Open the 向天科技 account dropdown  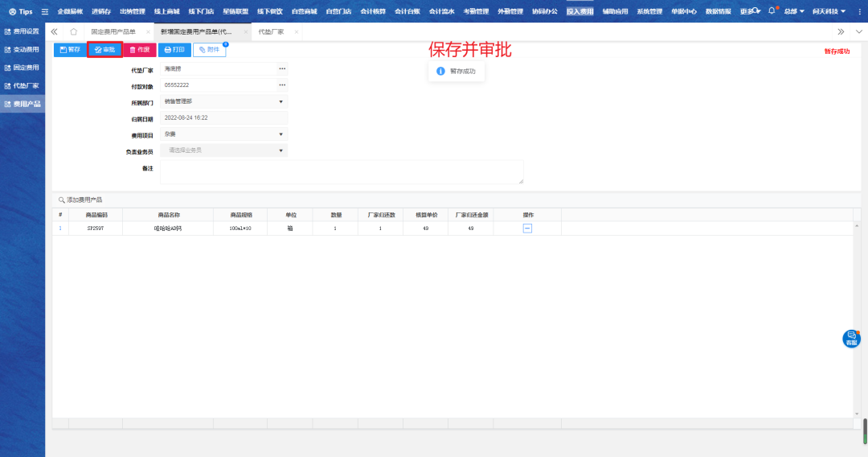829,11
